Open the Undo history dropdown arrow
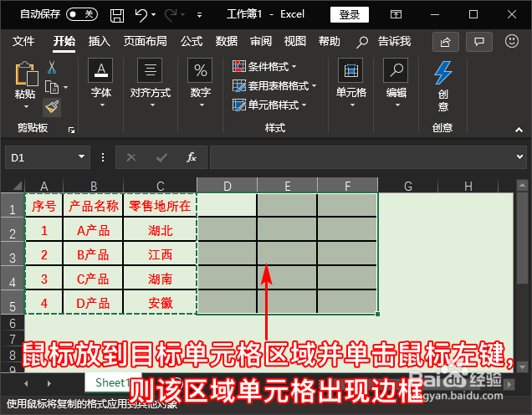Image resolution: width=532 pixels, height=415 pixels. click(154, 14)
